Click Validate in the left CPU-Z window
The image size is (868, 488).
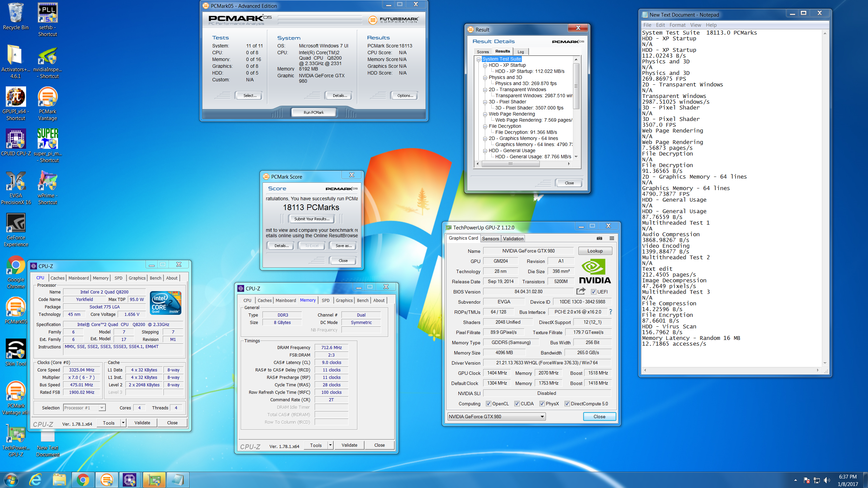(x=142, y=423)
